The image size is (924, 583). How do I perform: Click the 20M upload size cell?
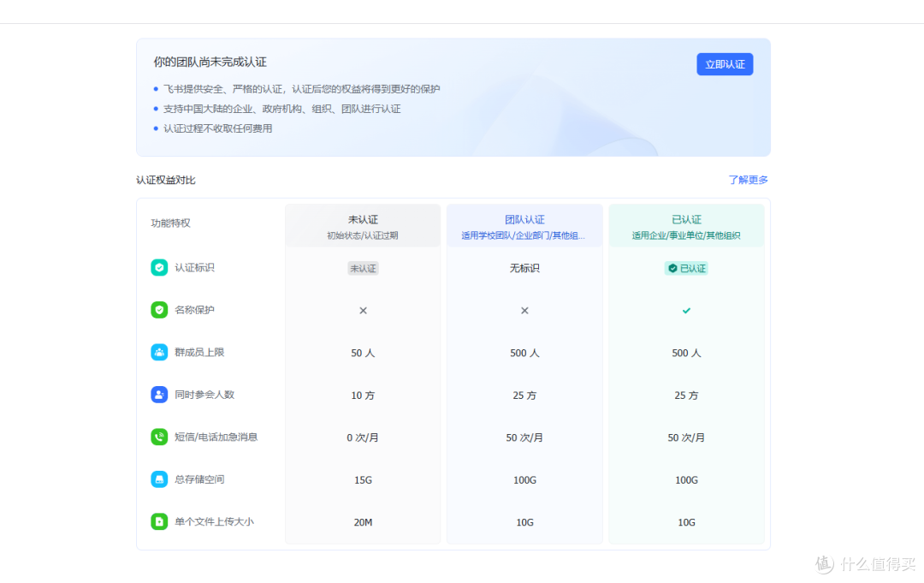(x=363, y=523)
